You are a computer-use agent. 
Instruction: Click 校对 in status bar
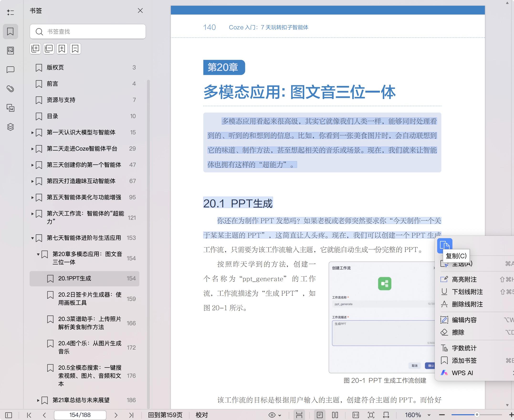click(x=202, y=415)
